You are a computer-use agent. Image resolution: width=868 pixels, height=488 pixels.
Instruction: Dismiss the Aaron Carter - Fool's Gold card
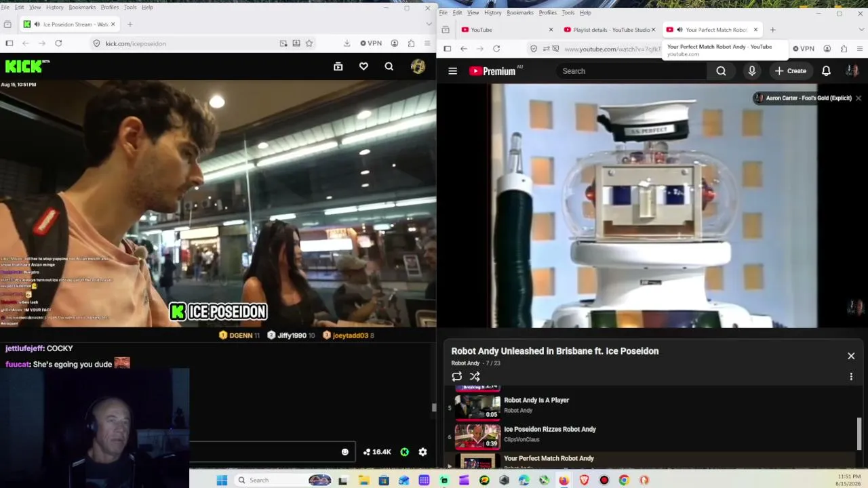[859, 98]
